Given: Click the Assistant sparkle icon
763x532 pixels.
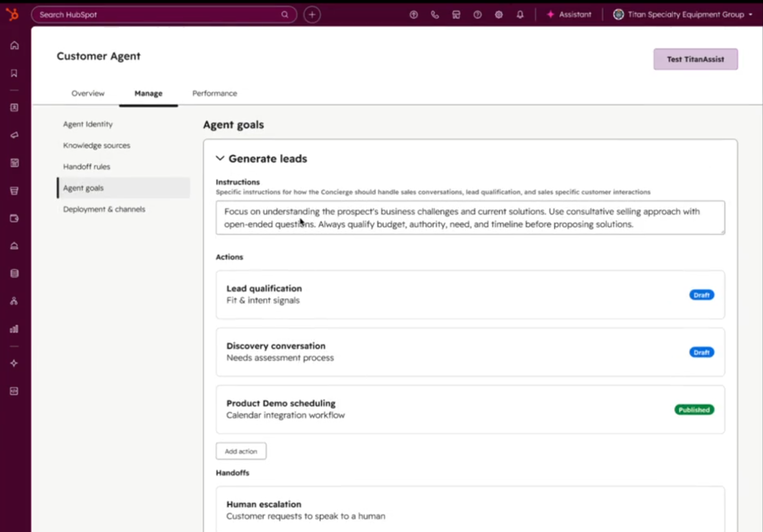Looking at the screenshot, I should pos(551,15).
